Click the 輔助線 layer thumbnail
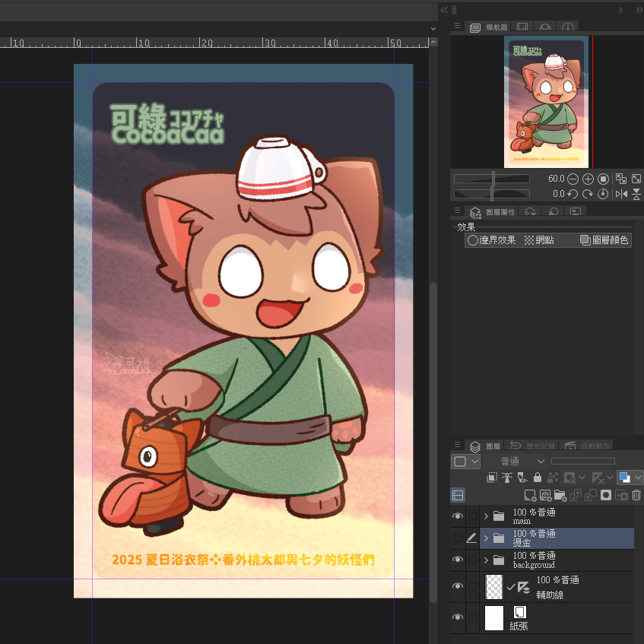This screenshot has height=644, width=644. (494, 586)
